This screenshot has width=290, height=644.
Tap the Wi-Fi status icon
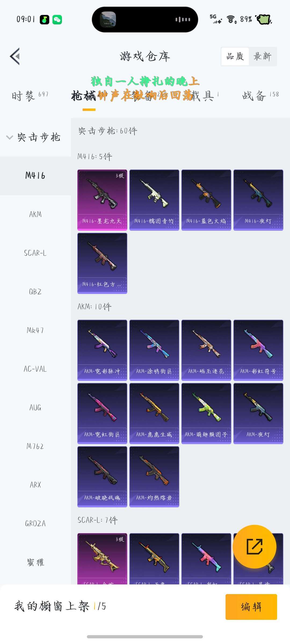tap(231, 19)
